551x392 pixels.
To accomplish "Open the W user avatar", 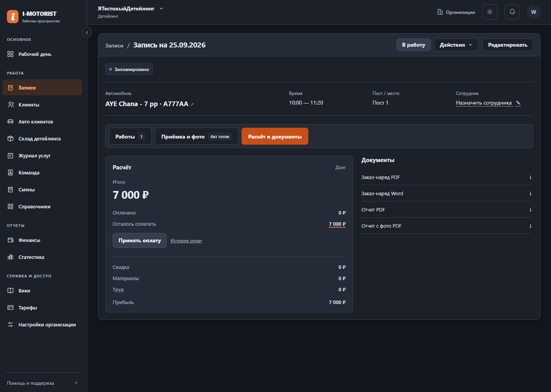I will pos(534,12).
